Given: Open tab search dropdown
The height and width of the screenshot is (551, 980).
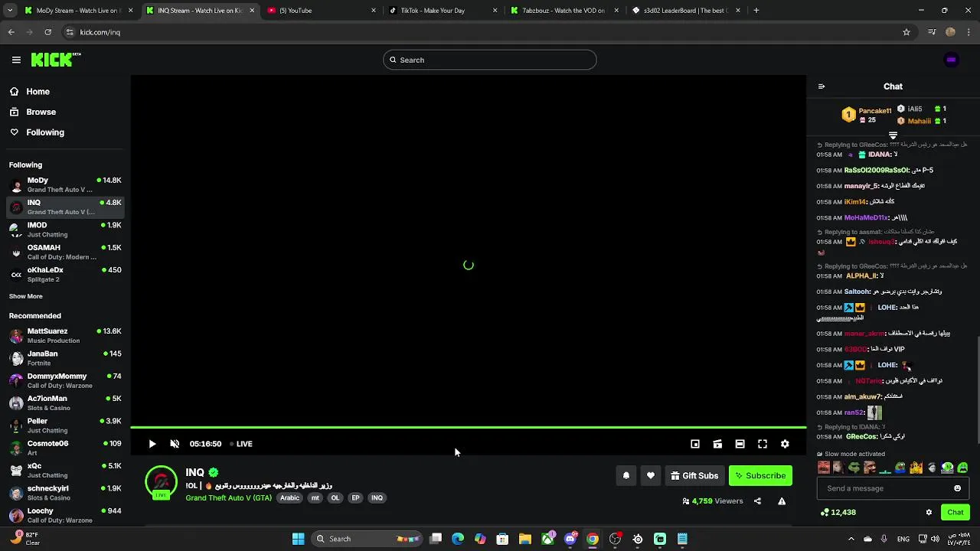Looking at the screenshot, I should 9,11.
